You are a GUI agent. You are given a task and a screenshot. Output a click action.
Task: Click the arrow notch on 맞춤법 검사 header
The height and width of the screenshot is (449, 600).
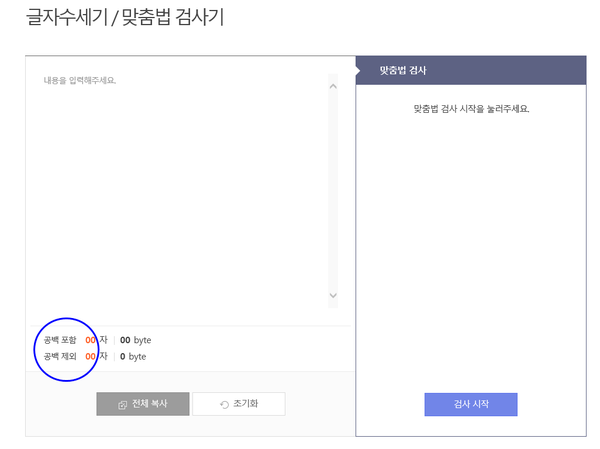(x=359, y=71)
